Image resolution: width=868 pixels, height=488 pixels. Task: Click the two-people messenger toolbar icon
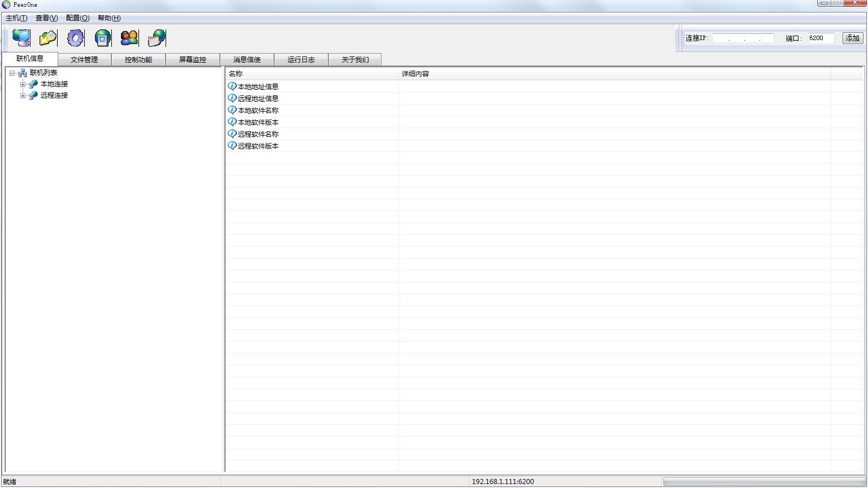[128, 37]
